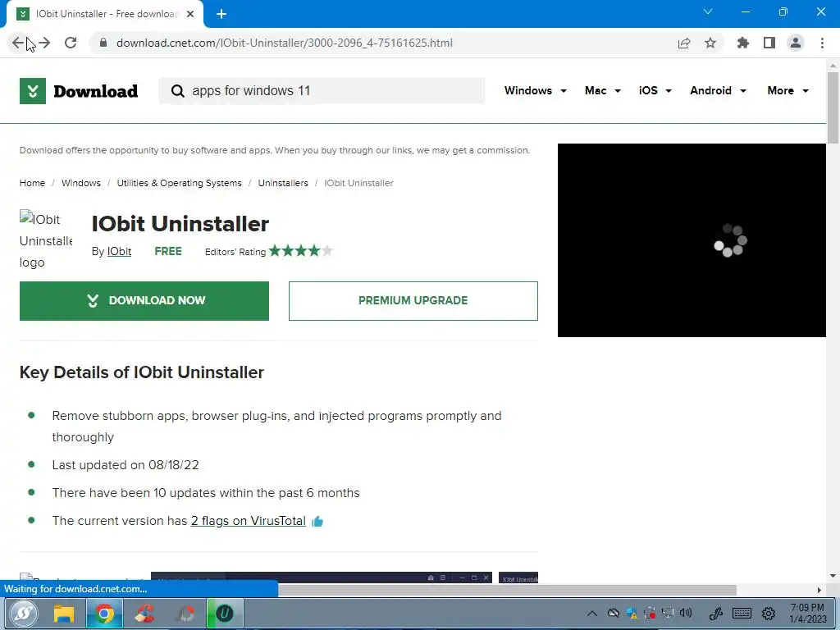Viewport: 840px width, 630px height.
Task: Click the cloud sync tray icon
Action: pyautogui.click(x=614, y=614)
